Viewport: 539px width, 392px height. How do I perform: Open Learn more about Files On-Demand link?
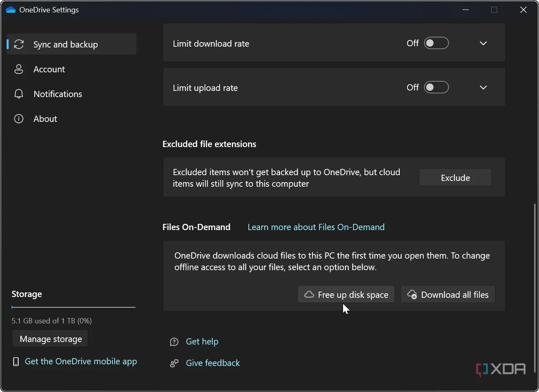coord(316,227)
